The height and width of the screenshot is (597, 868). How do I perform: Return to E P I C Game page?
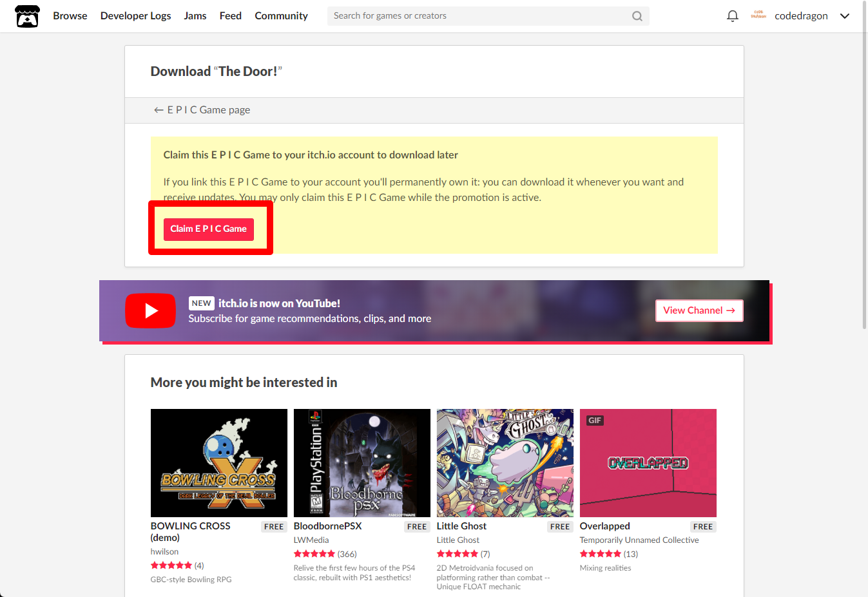[x=202, y=110]
